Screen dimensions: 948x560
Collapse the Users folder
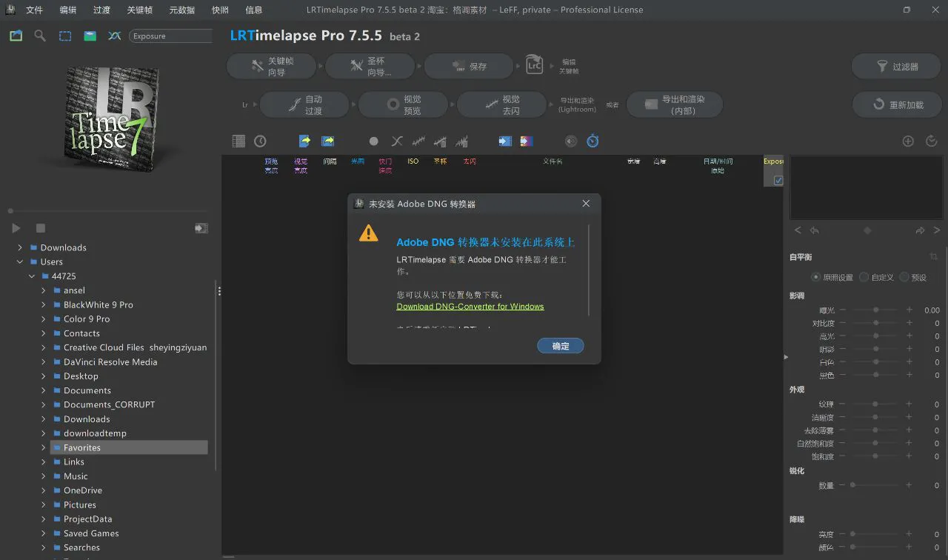coord(20,261)
